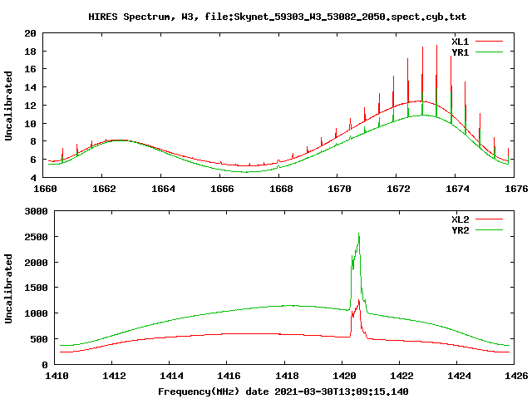Click the 500 y-axis tick label

point(39,339)
